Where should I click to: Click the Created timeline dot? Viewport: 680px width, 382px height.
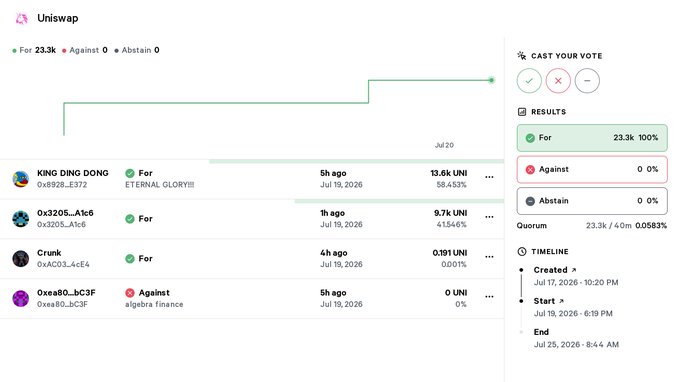pyautogui.click(x=521, y=270)
